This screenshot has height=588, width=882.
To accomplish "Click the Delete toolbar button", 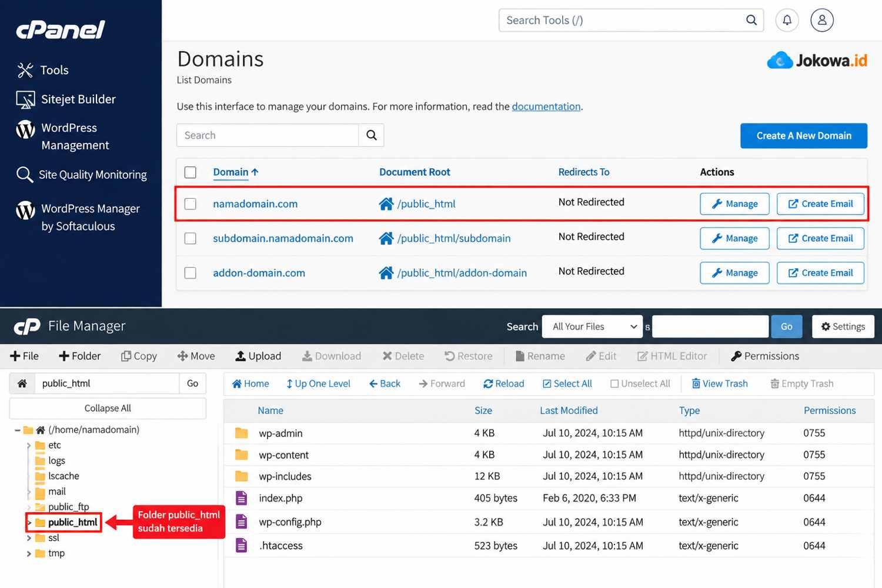I will pyautogui.click(x=403, y=356).
